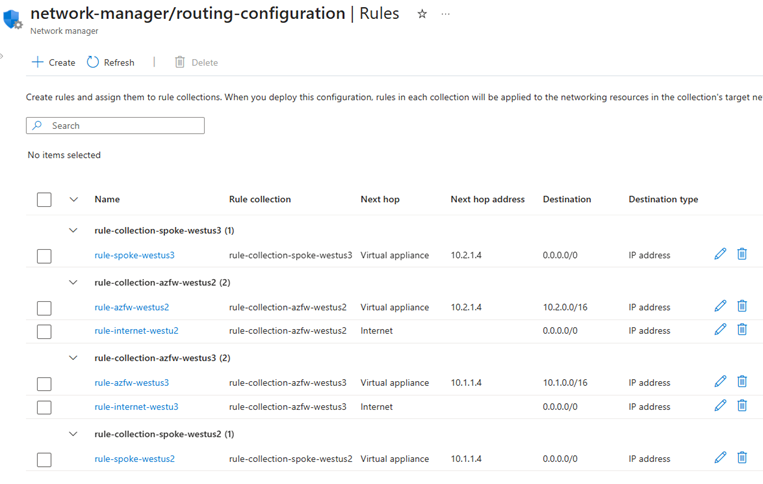Click the Create toolbar button
The width and height of the screenshot is (763, 484).
coord(53,62)
